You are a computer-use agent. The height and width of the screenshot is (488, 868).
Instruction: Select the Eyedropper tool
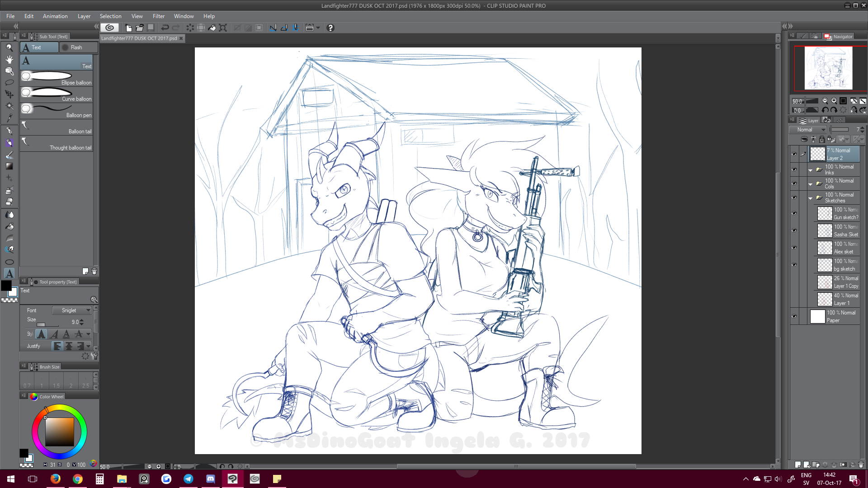click(x=9, y=118)
